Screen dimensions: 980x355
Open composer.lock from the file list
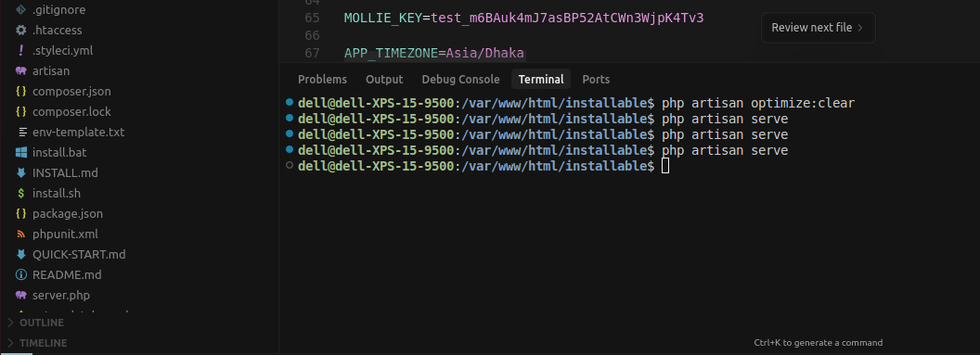[x=71, y=111]
